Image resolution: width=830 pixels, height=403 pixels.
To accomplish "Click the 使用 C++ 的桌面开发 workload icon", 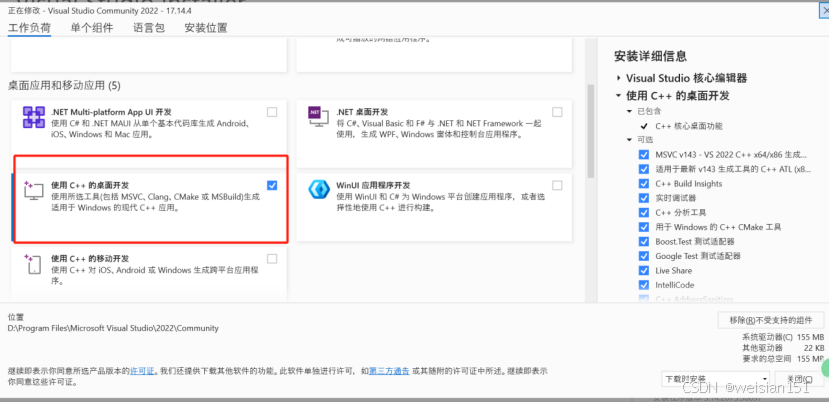I will [34, 191].
